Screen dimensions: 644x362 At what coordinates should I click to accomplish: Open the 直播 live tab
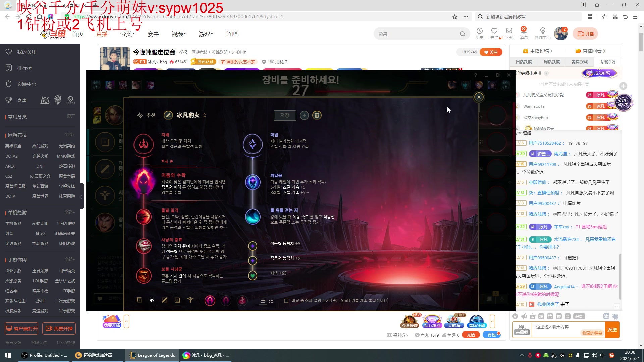pos(102,34)
